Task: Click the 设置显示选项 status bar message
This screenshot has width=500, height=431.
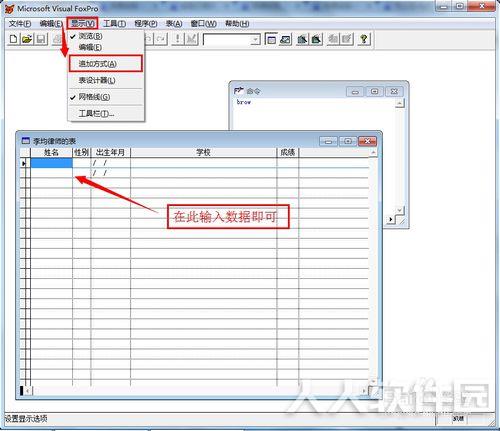Action: coord(26,419)
